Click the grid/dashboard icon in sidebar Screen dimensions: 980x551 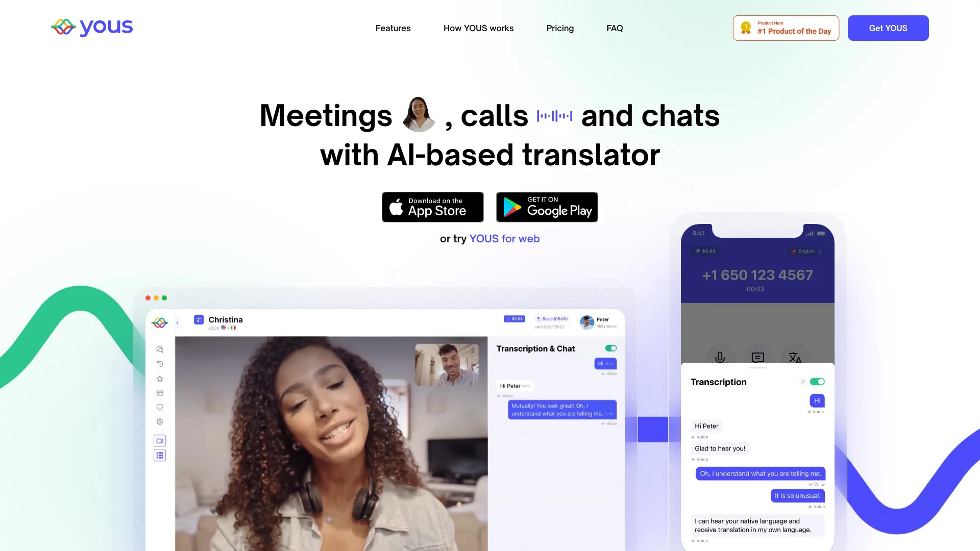click(160, 455)
